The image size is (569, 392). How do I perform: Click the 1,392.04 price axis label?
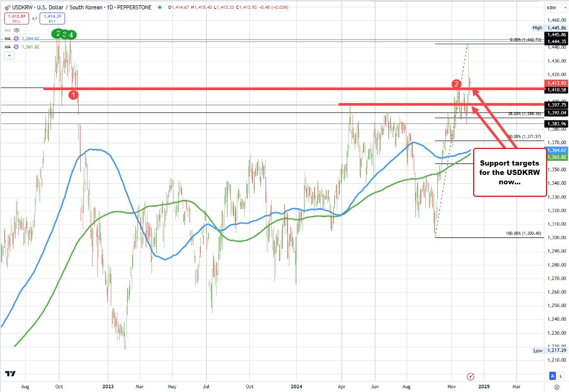557,113
